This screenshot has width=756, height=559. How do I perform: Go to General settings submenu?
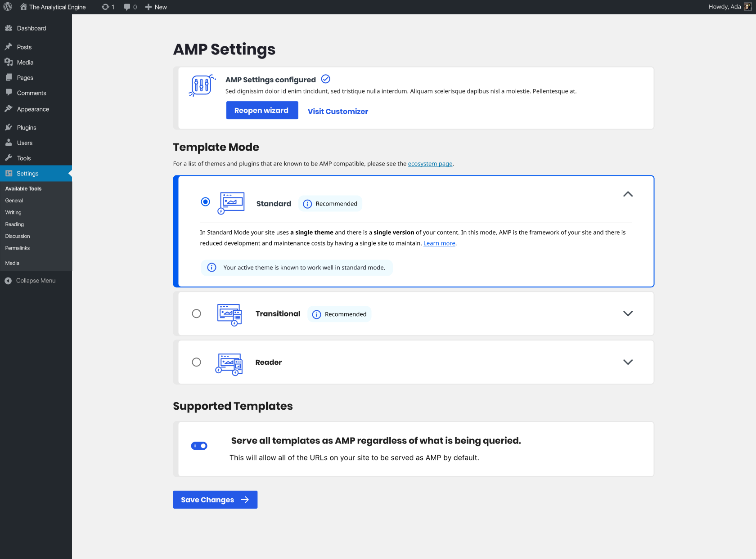point(14,201)
